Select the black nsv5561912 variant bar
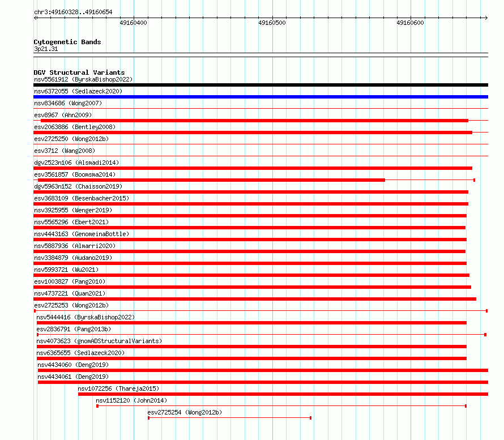This screenshot has height=440, width=504. coord(260,85)
